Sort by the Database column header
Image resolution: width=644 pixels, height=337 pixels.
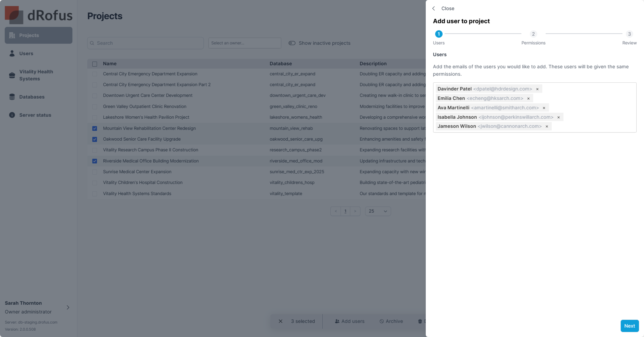click(x=281, y=64)
